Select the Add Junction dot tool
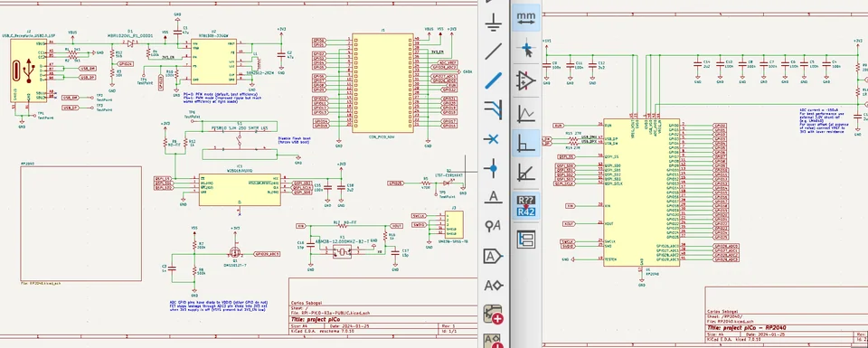868x348 pixels. pyautogui.click(x=493, y=167)
